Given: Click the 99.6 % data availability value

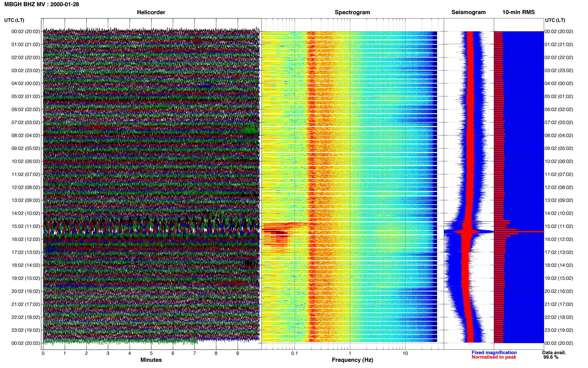Looking at the screenshot, I should 551,357.
